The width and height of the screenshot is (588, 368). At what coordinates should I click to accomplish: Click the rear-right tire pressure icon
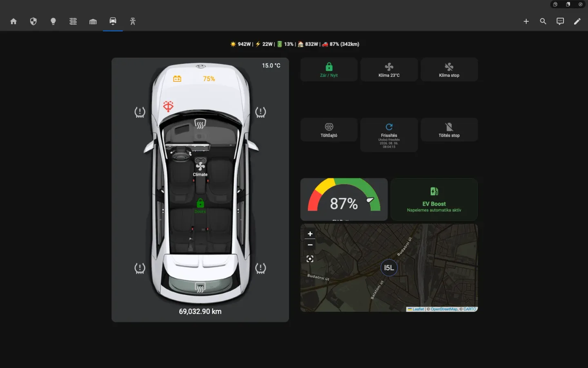tap(261, 268)
